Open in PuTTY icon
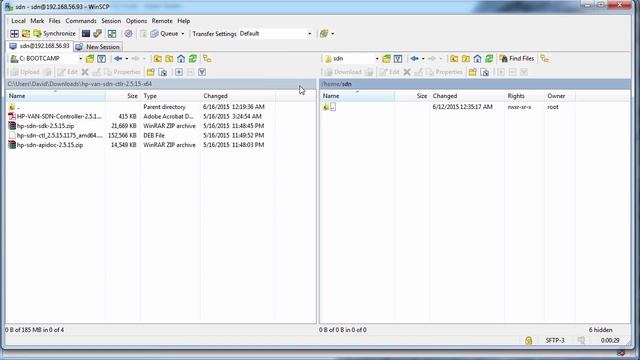This screenshot has width=640, height=360. (98, 33)
